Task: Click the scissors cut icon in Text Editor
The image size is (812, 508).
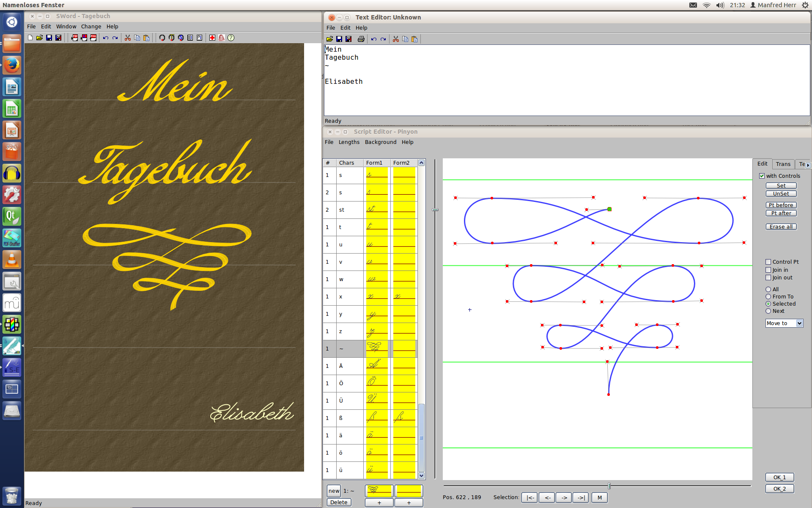Action: pos(396,39)
